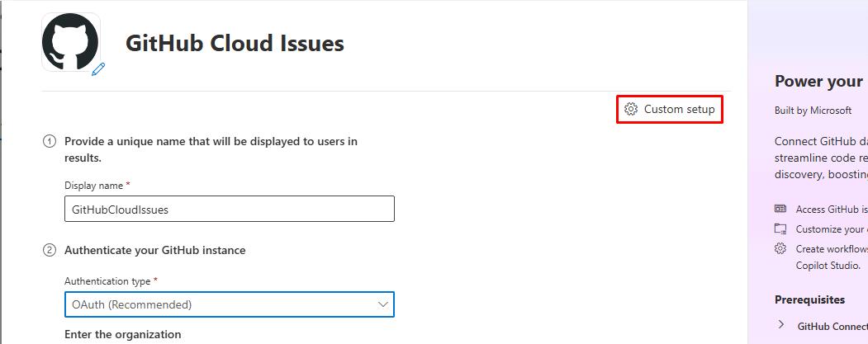Click the step 2 circle number icon
This screenshot has width=868, height=344.
(50, 251)
